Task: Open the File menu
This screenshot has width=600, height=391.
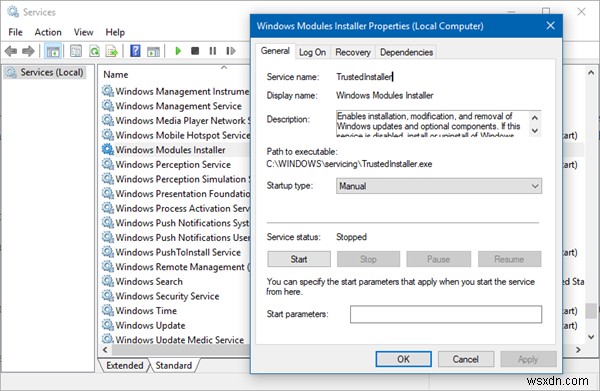Action: (15, 32)
